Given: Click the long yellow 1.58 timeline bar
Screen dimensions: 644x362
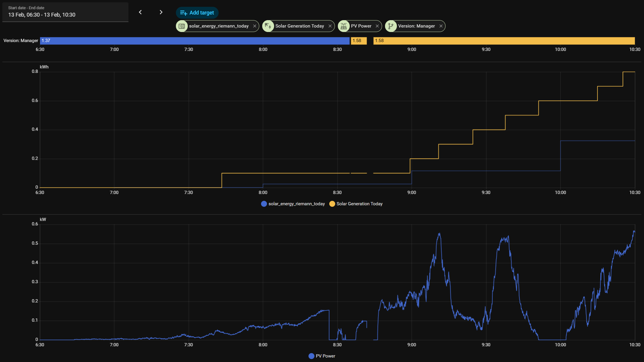Looking at the screenshot, I should (x=504, y=41).
